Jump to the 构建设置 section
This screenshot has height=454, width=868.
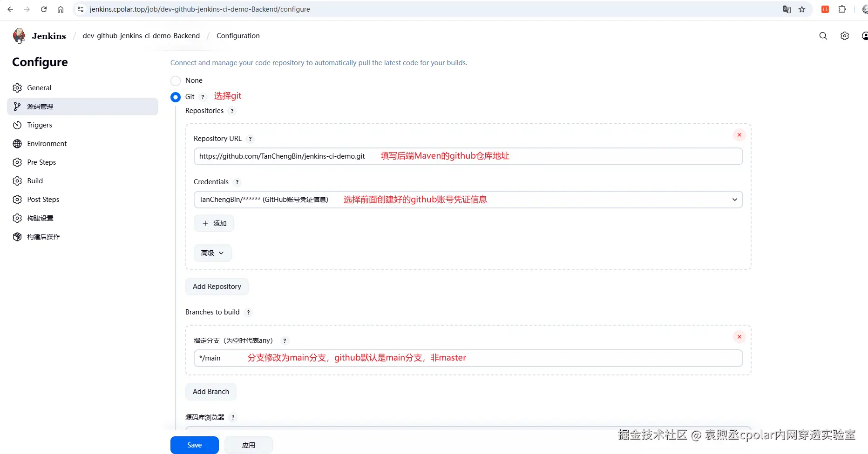click(83, 218)
